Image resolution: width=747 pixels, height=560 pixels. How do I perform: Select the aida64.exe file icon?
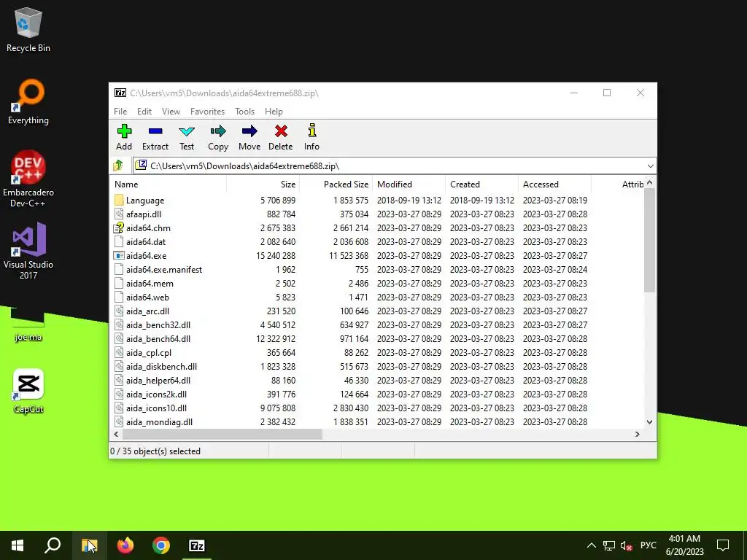coord(119,256)
